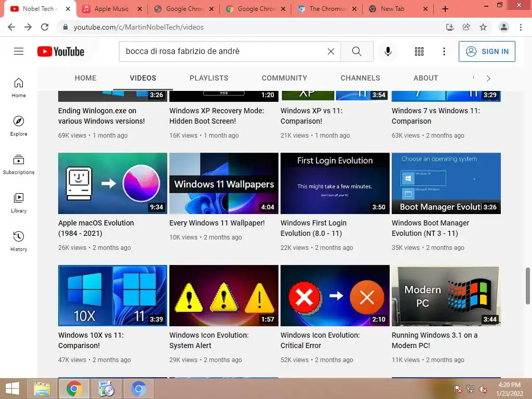532x399 pixels.
Task: Open Windows Boot Manager Evolution title
Action: click(430, 228)
